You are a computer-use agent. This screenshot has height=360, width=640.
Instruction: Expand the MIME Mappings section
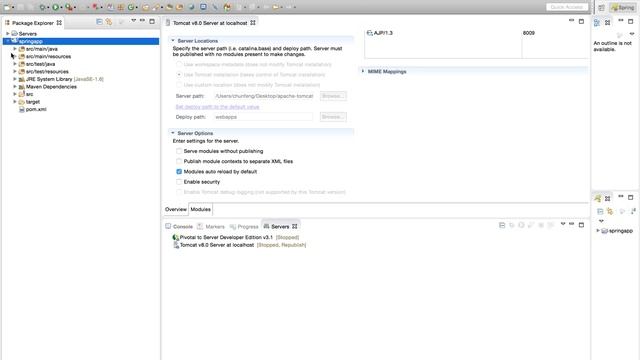point(362,71)
